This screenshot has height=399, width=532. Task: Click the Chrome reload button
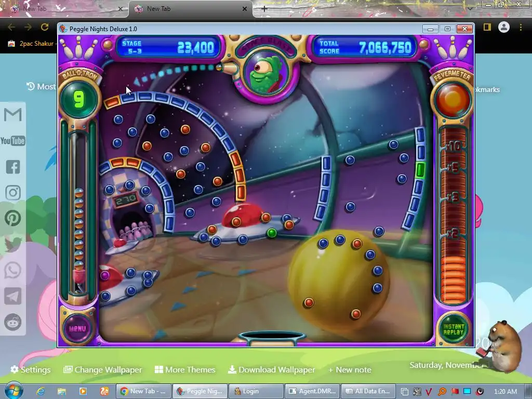coord(45,27)
